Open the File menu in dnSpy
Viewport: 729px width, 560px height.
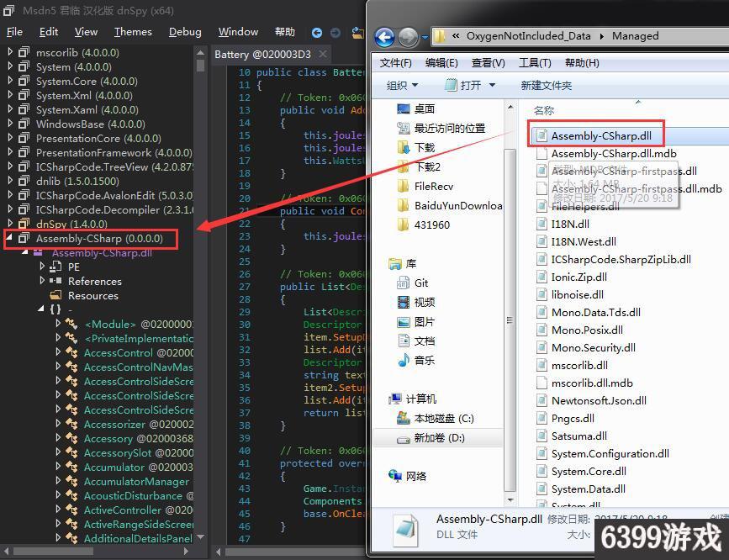click(14, 32)
